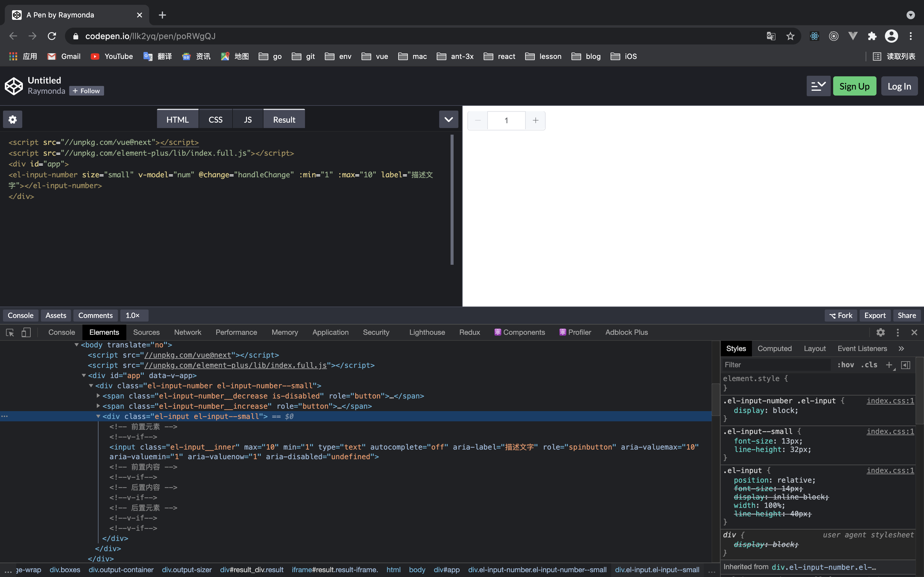Open the Network tab in DevTools
924x577 pixels.
[187, 332]
